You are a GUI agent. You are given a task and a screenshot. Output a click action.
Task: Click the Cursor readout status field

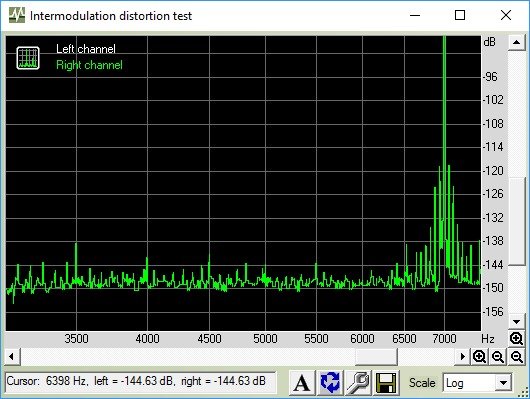pos(141,381)
